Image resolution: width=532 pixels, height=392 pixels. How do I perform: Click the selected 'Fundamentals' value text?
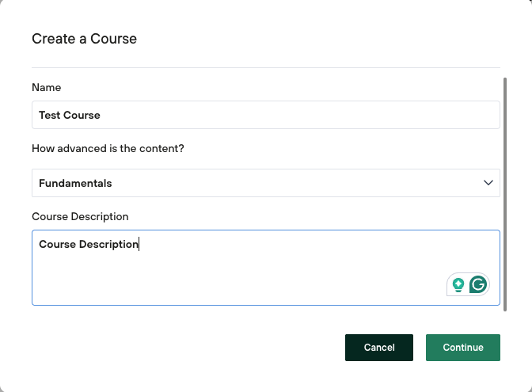click(x=75, y=183)
